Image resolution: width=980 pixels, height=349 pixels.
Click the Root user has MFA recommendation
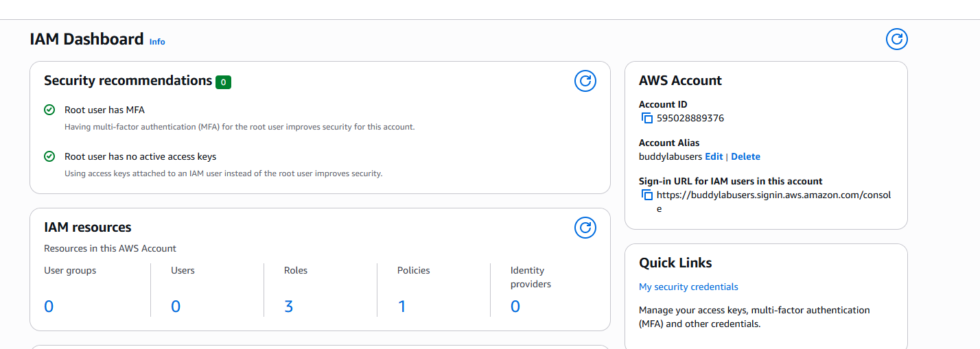coord(104,110)
